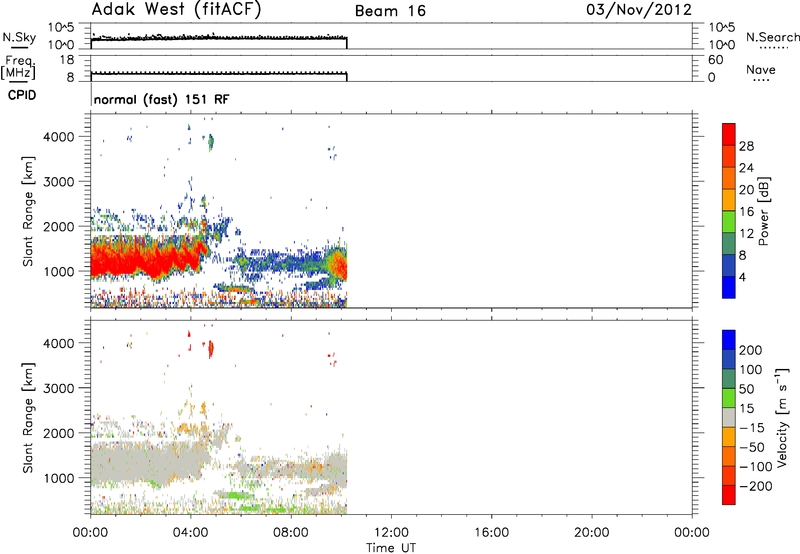
Task: Pick the light green Power segment between 12 and 16
Action: point(729,221)
